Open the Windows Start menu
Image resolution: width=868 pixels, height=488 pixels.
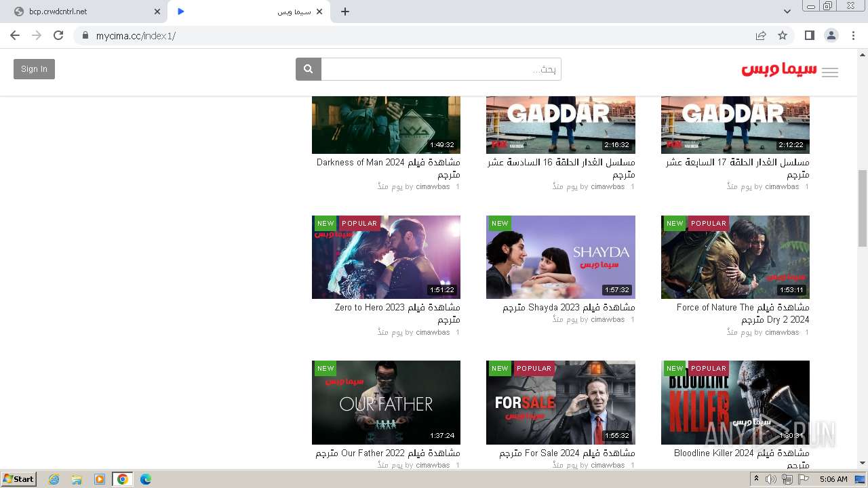coord(19,479)
